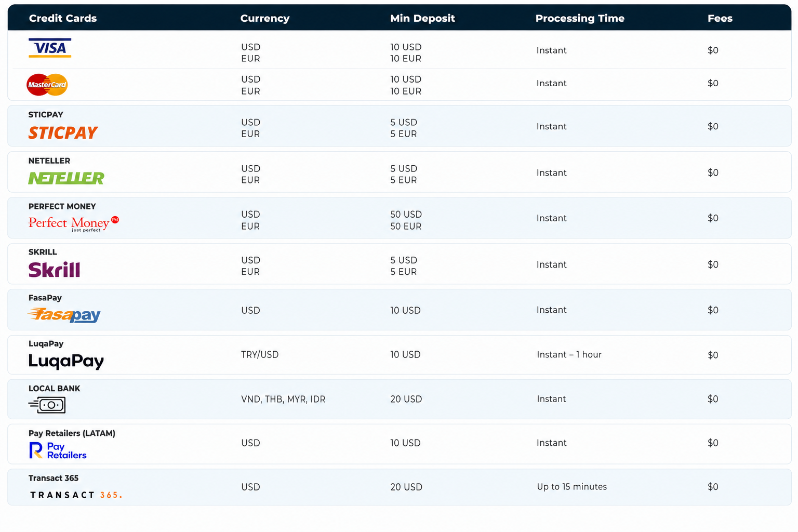Click the Transact 365 row $0 fee
Image resolution: width=798 pixels, height=532 pixels.
click(x=713, y=487)
